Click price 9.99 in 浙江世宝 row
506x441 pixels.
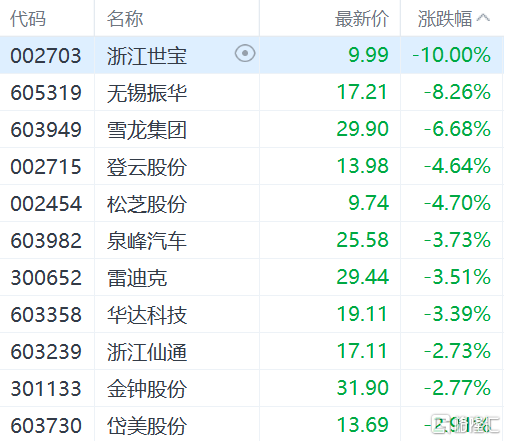tap(368, 55)
